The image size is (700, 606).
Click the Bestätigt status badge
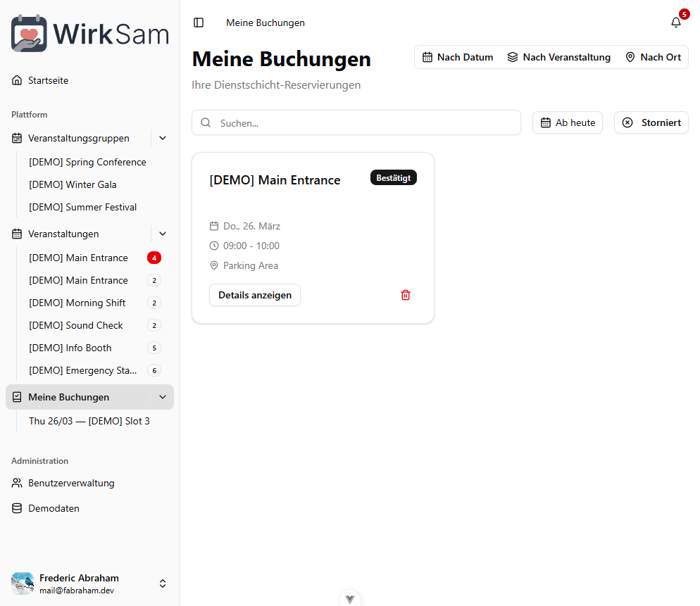coord(393,177)
